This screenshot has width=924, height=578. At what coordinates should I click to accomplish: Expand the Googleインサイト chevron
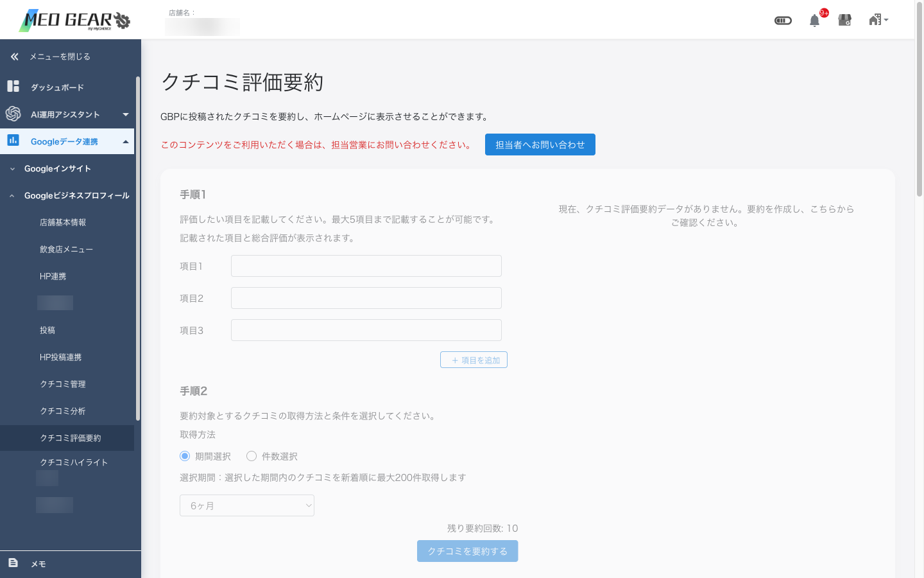(x=12, y=169)
